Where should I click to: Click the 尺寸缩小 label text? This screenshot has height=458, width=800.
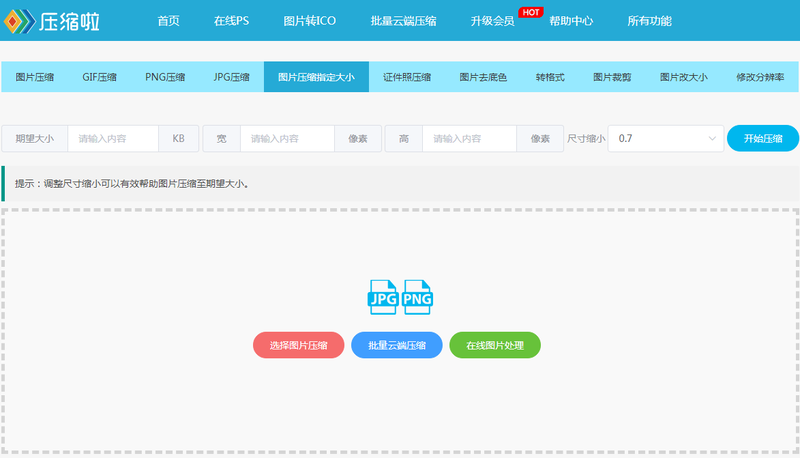click(586, 139)
